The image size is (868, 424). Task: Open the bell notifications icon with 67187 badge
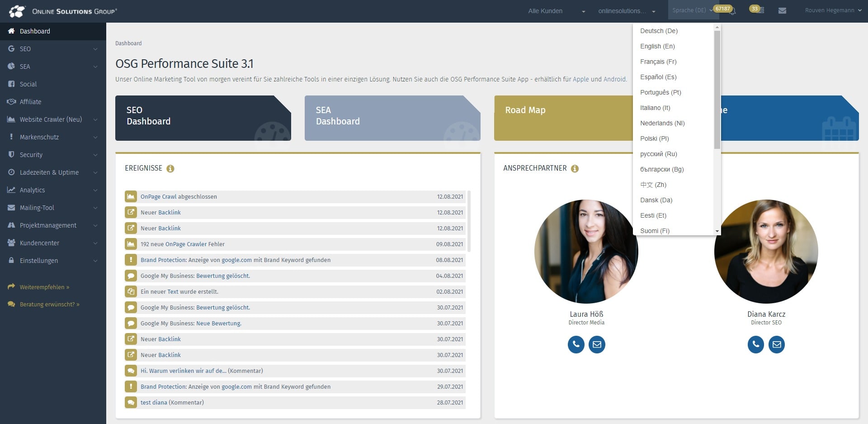pos(733,11)
